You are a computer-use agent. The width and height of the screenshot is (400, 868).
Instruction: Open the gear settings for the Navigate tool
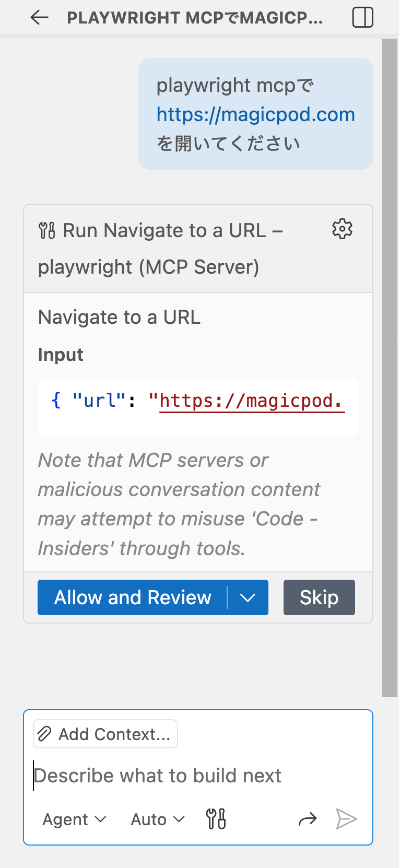pos(342,229)
